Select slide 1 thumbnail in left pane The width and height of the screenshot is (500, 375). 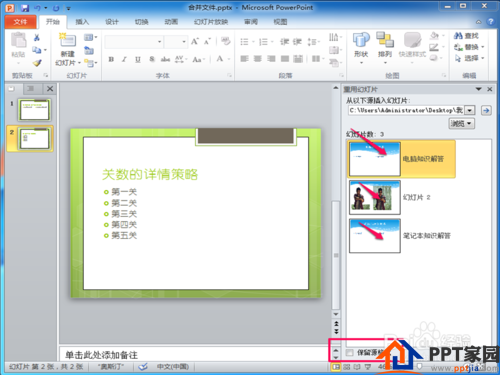(x=35, y=110)
